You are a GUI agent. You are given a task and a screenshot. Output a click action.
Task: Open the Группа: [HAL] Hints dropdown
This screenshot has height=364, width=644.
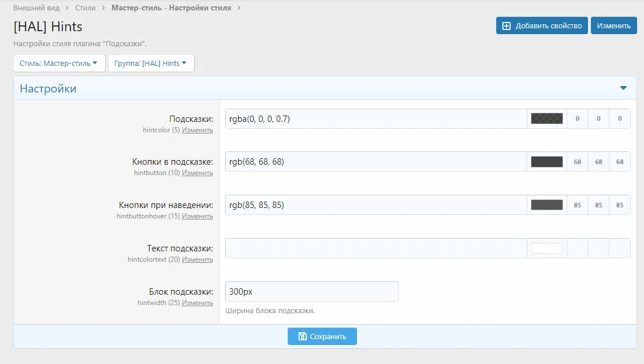pyautogui.click(x=151, y=64)
